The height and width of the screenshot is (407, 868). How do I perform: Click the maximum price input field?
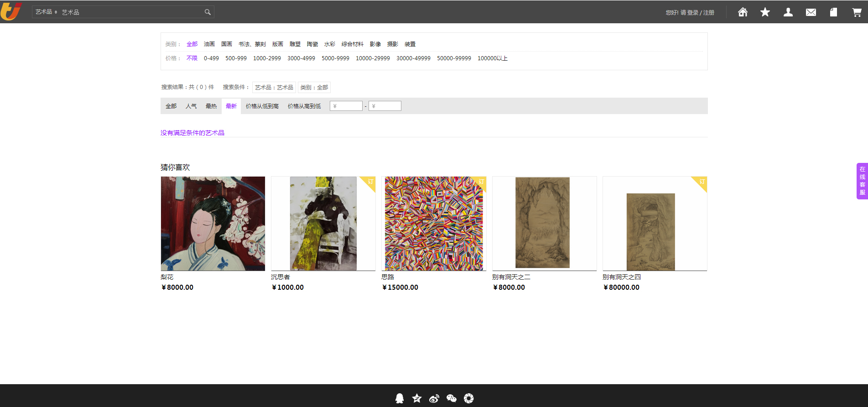pyautogui.click(x=385, y=106)
